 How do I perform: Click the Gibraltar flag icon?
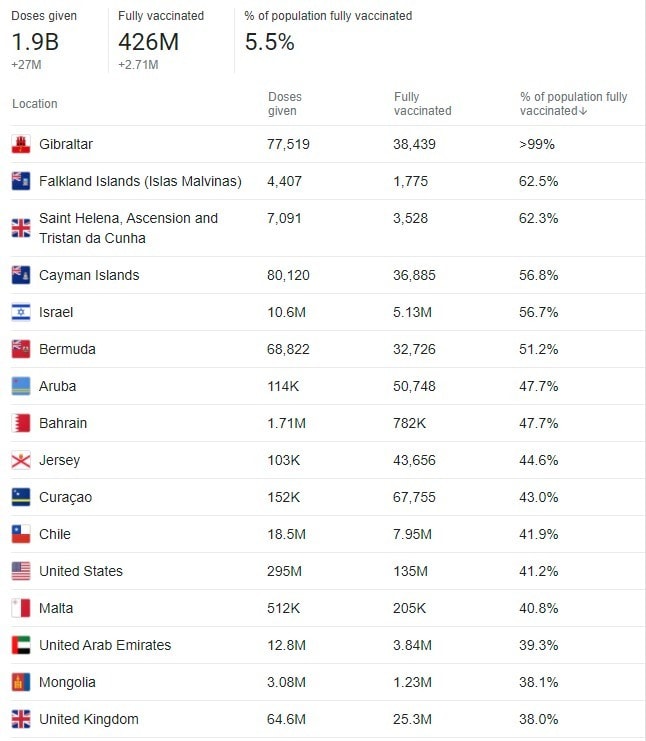(21, 144)
